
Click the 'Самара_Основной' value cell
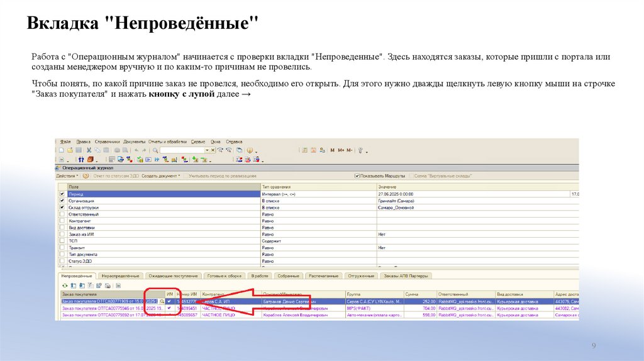pyautogui.click(x=478, y=208)
